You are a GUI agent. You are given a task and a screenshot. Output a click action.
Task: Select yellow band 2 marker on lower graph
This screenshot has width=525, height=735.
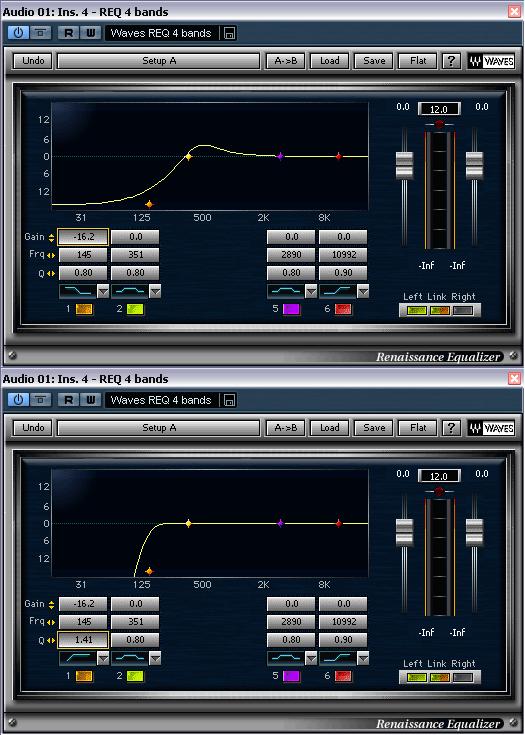[x=188, y=524]
